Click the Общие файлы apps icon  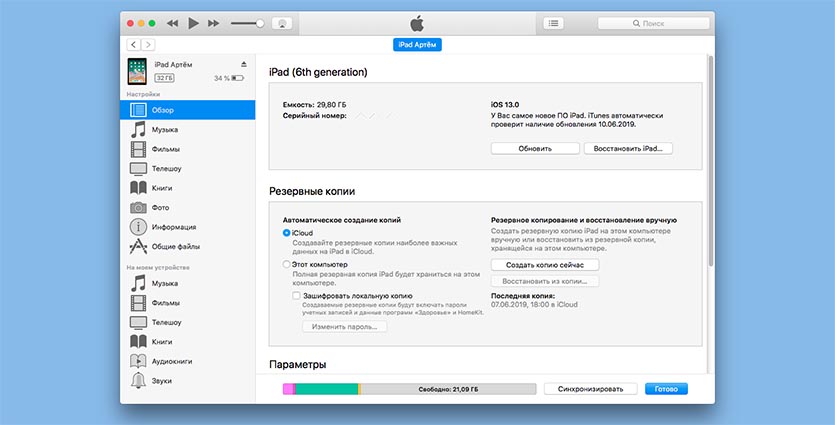click(x=138, y=247)
